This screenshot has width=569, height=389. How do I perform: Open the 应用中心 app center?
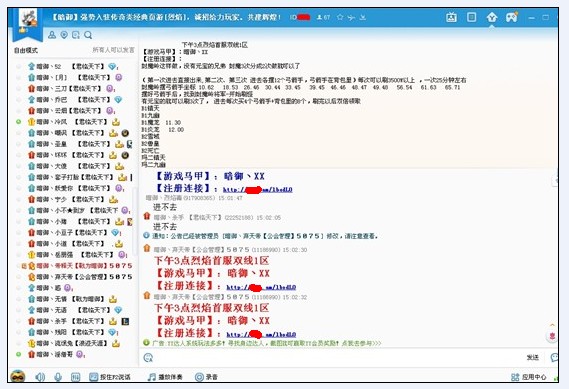tap(528, 377)
